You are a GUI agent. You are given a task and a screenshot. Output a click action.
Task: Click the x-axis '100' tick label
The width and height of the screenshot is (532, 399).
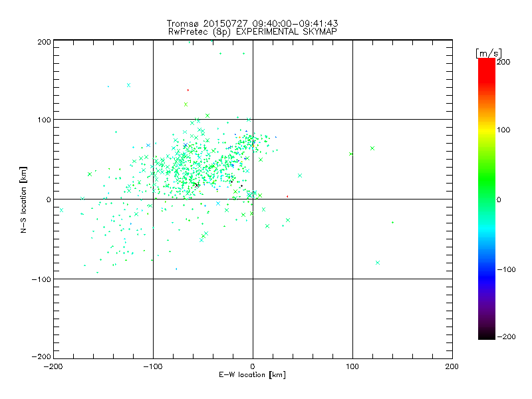[352, 366]
